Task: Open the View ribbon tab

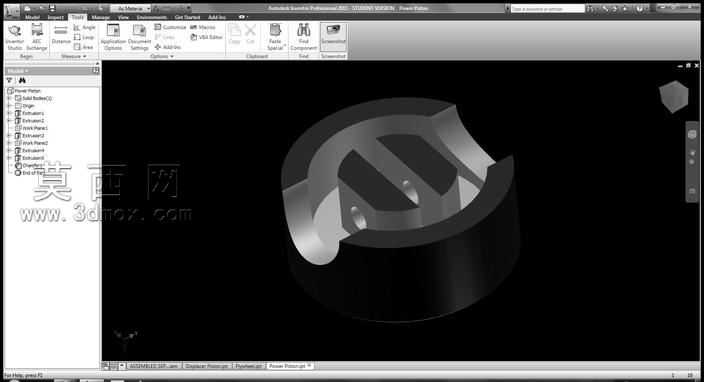Action: pyautogui.click(x=123, y=17)
